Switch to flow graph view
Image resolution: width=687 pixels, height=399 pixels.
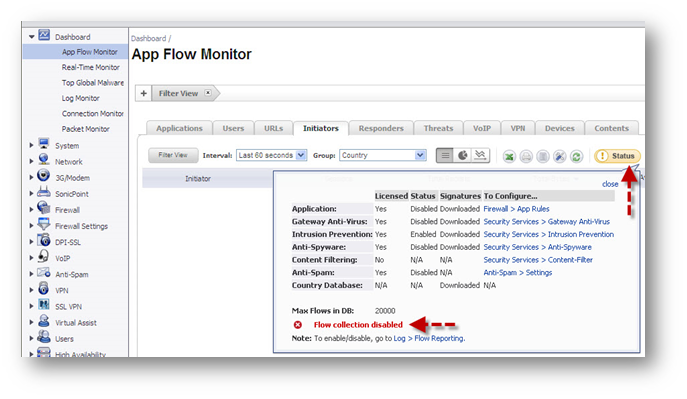coord(480,155)
